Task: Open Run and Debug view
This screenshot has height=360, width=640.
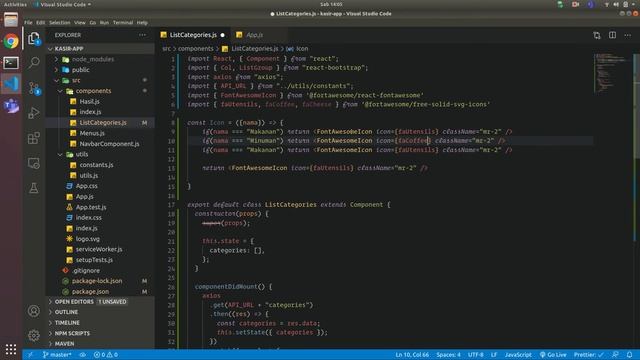Action: tap(34, 113)
